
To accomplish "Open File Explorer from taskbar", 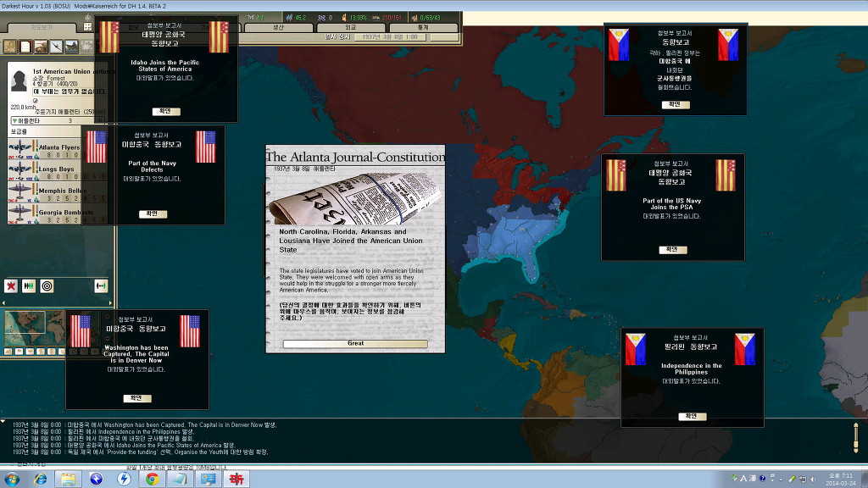I will (68, 480).
